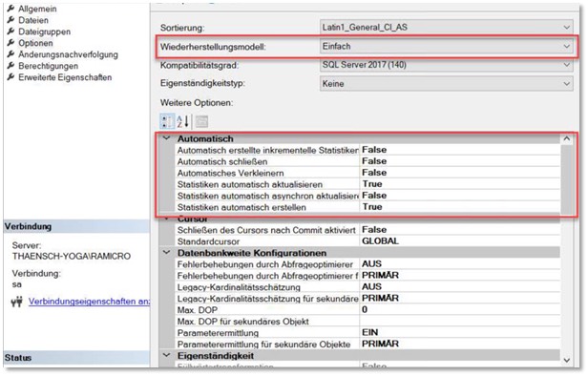Open the Eigenständigkeitstyp dropdown
This screenshot has width=588, height=376.
pos(447,84)
